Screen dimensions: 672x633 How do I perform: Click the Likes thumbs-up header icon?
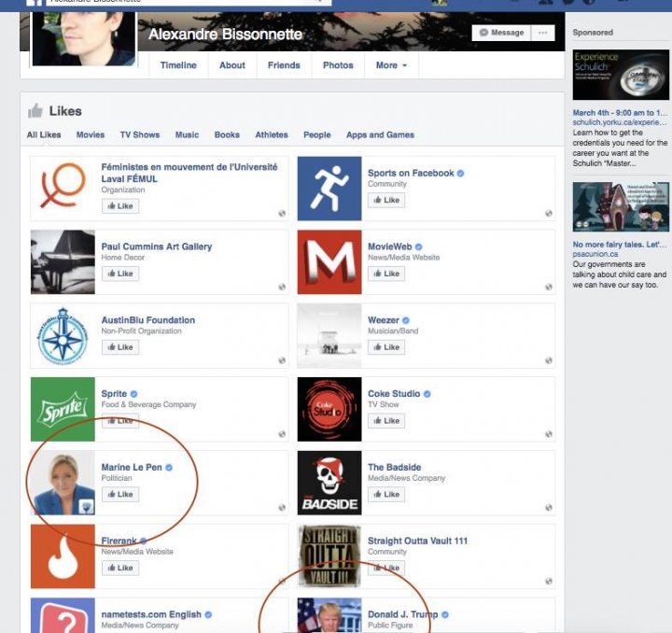[x=35, y=110]
